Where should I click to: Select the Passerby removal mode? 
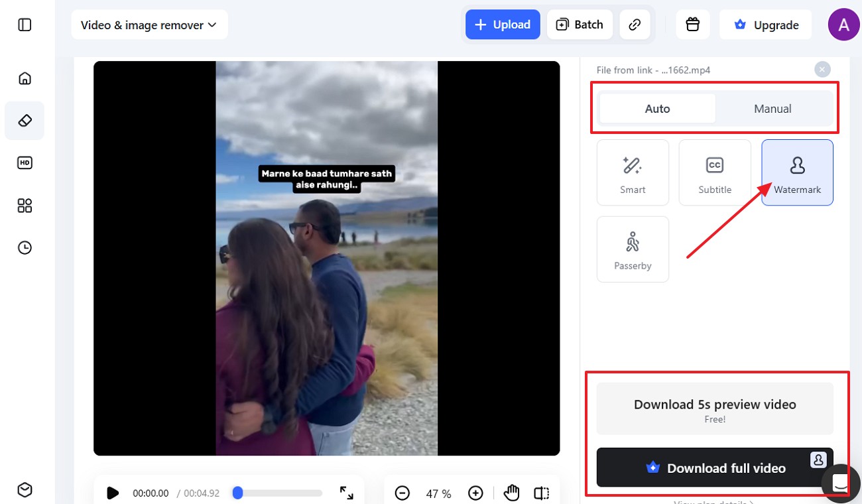[x=633, y=249]
